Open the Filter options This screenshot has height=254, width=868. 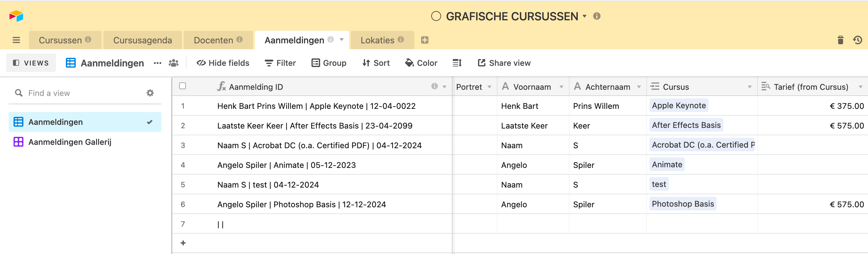coord(280,63)
